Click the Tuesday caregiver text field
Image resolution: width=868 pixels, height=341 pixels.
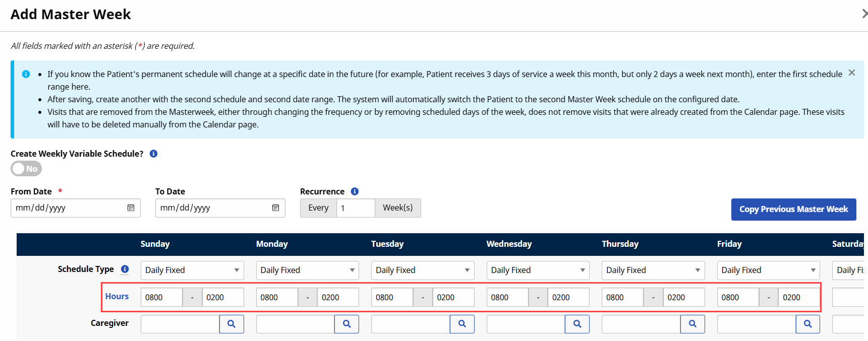point(410,324)
